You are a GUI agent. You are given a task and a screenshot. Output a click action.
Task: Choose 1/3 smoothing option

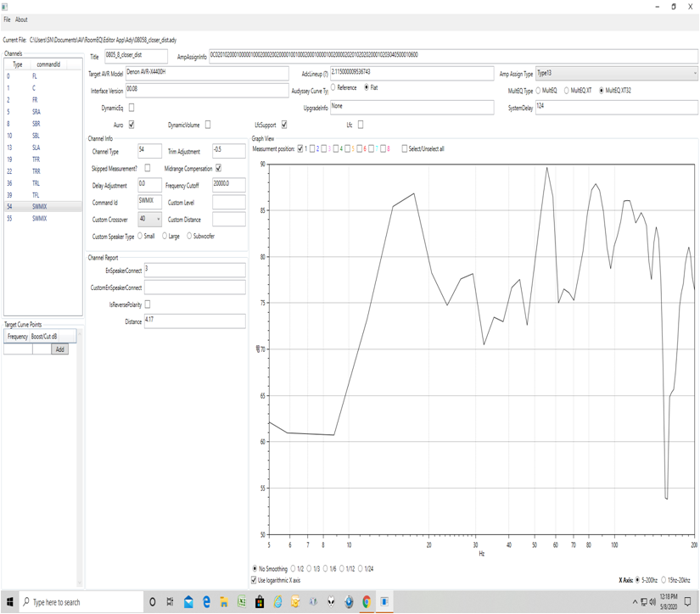point(311,569)
